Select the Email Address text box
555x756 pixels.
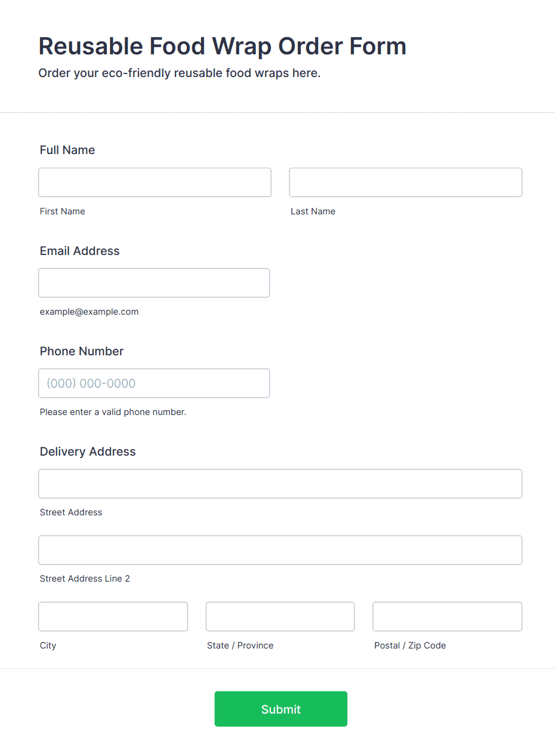click(x=154, y=282)
